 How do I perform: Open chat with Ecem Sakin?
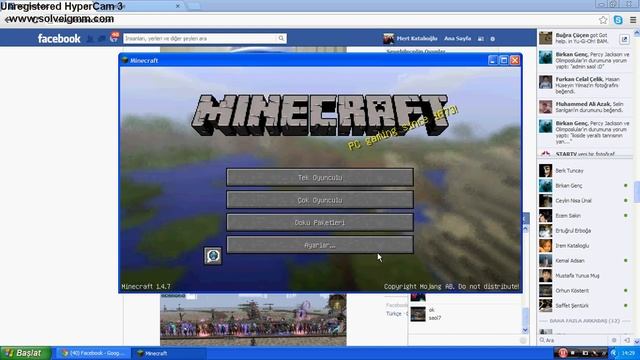coord(585,216)
